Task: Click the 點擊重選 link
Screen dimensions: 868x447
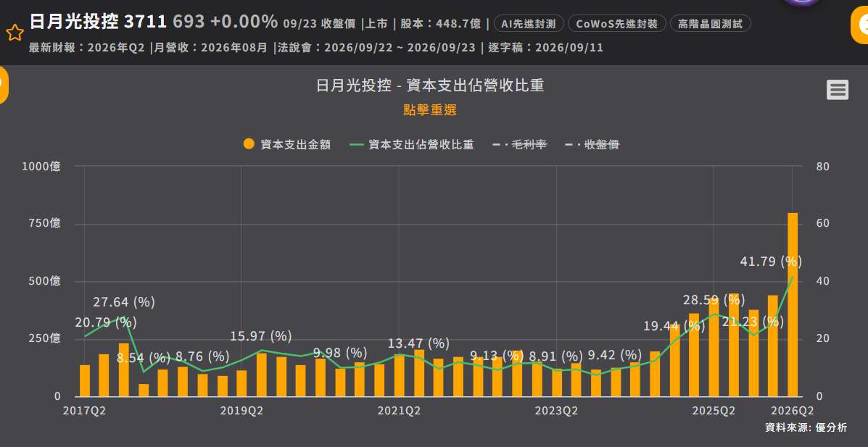Action: point(430,109)
